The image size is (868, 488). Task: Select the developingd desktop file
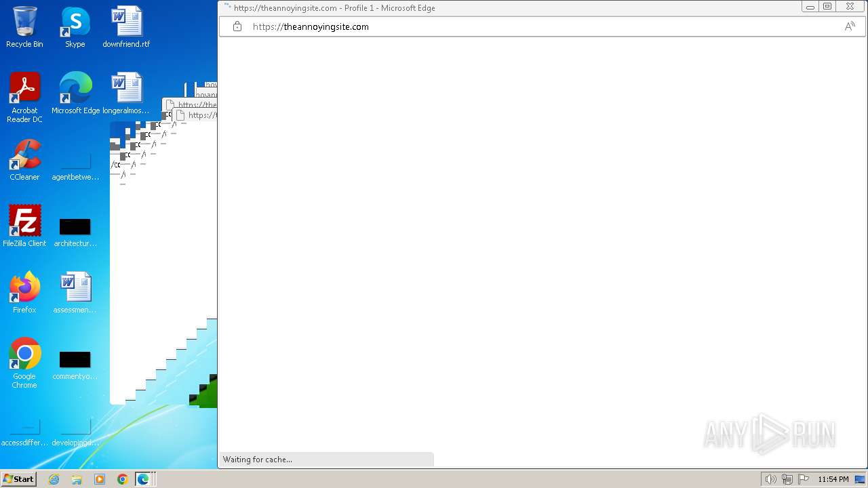click(75, 434)
